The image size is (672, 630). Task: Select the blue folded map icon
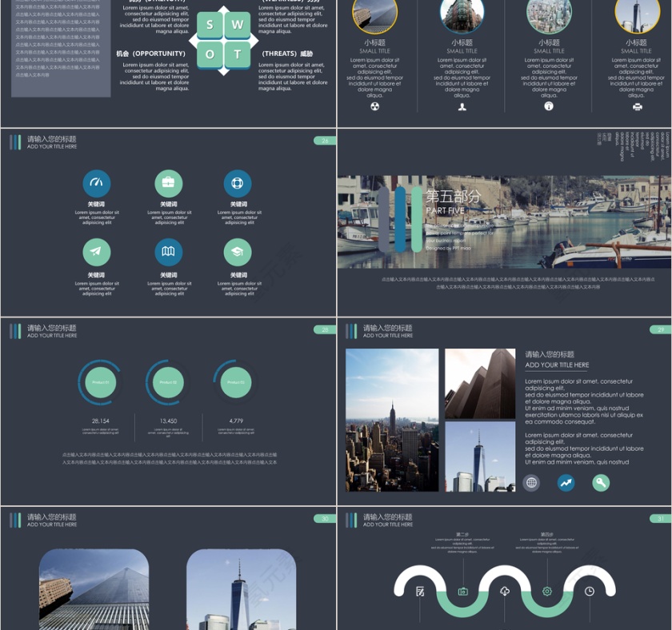(x=168, y=253)
